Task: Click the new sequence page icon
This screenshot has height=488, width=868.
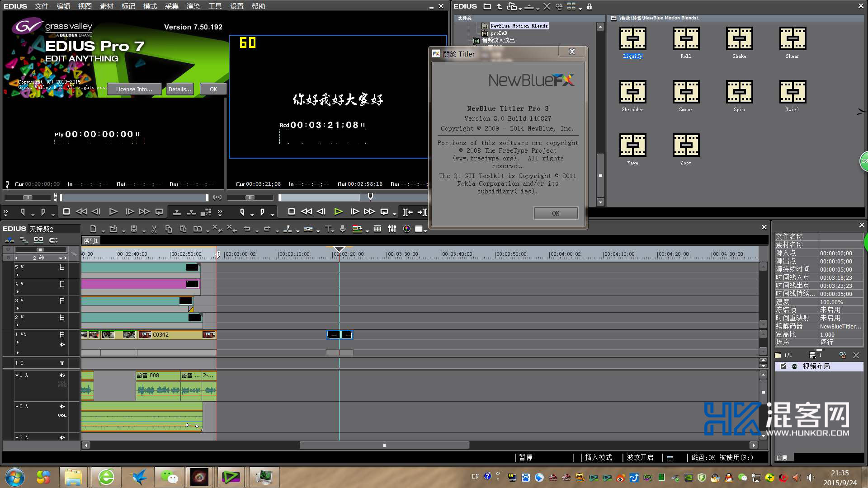Action: [x=93, y=229]
